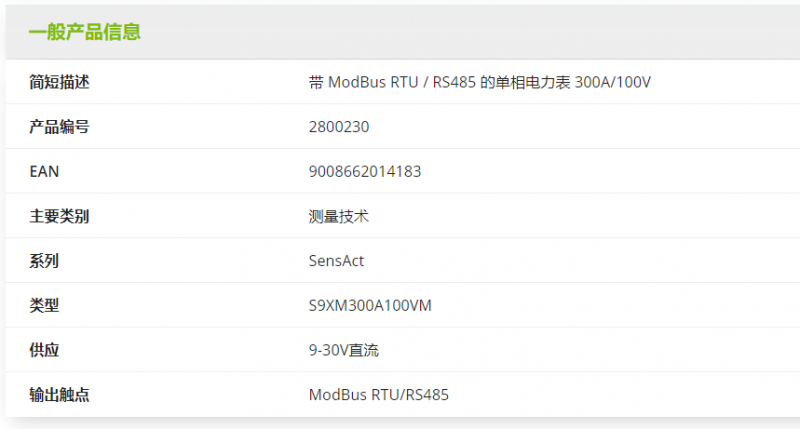
Task: Click the description text with ModBus RTU / RS485
Action: point(480,82)
